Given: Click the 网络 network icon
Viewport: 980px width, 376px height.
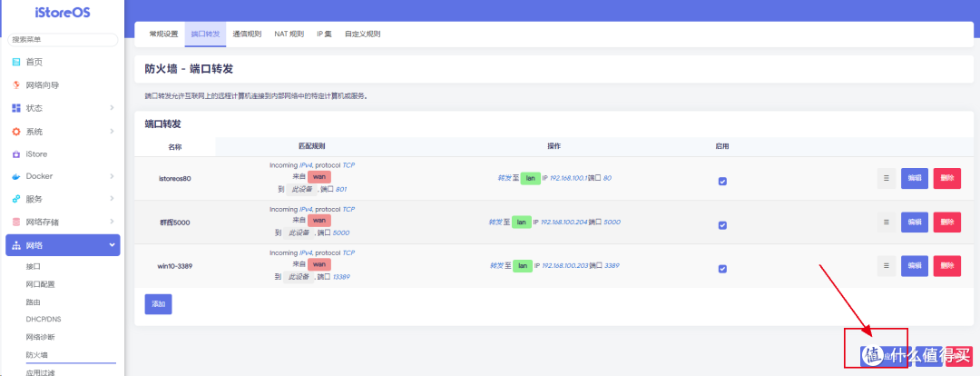Looking at the screenshot, I should click(x=16, y=245).
